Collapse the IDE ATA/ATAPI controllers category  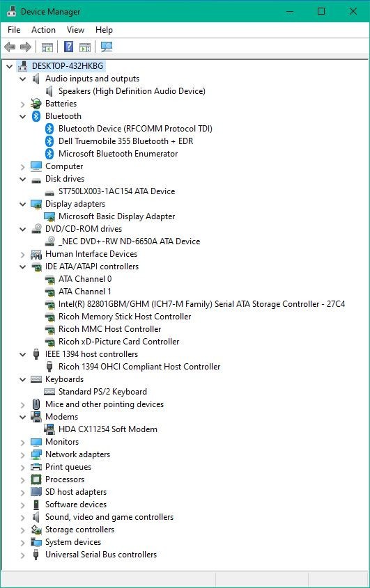click(22, 267)
